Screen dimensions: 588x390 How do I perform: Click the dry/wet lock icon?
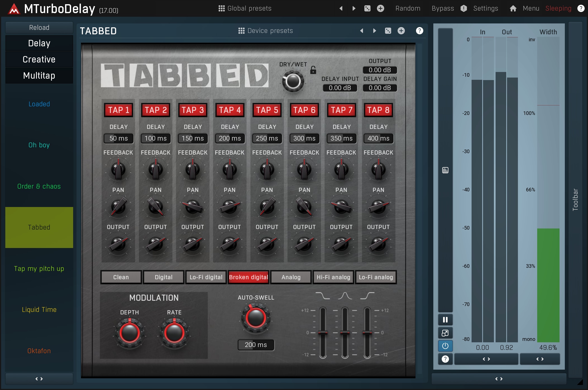click(313, 70)
